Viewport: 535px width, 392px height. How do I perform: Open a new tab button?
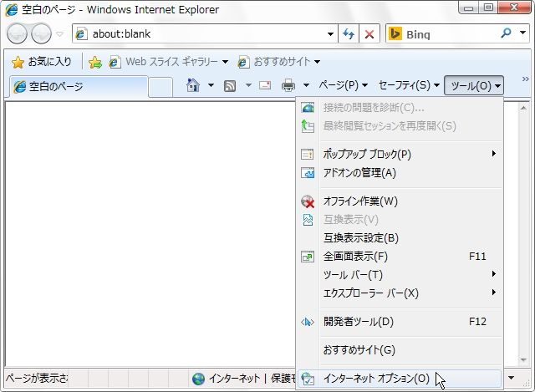(x=160, y=87)
